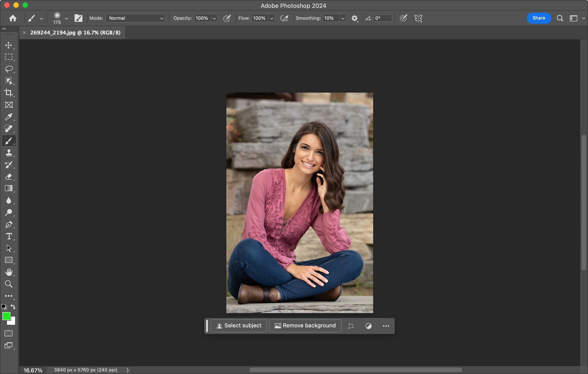This screenshot has width=588, height=374.
Task: Open the green foreground color swatch
Action: point(6,316)
